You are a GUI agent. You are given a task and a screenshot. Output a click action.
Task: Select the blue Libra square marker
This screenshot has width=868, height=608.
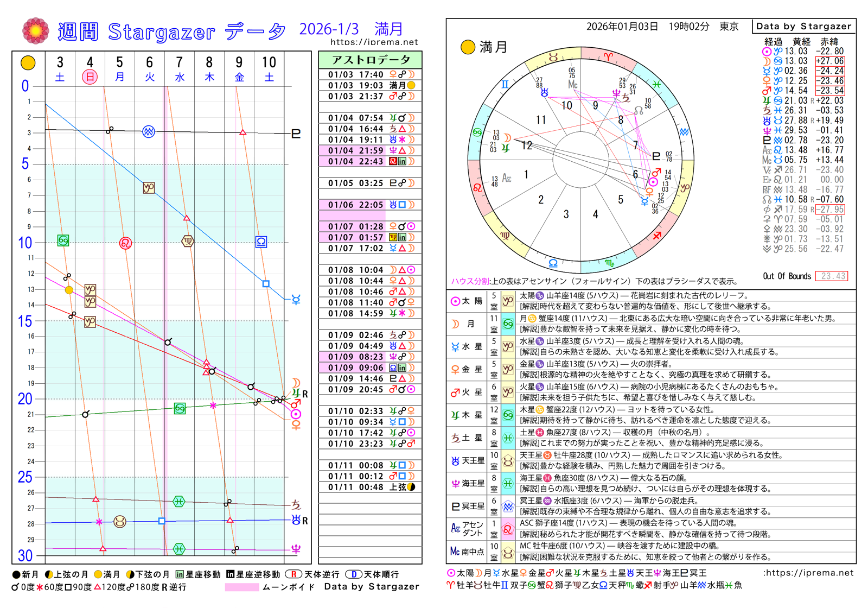[x=261, y=242]
